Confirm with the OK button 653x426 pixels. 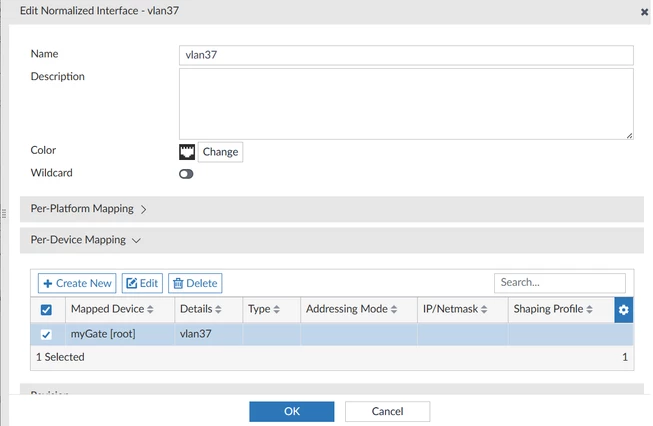[x=292, y=411]
